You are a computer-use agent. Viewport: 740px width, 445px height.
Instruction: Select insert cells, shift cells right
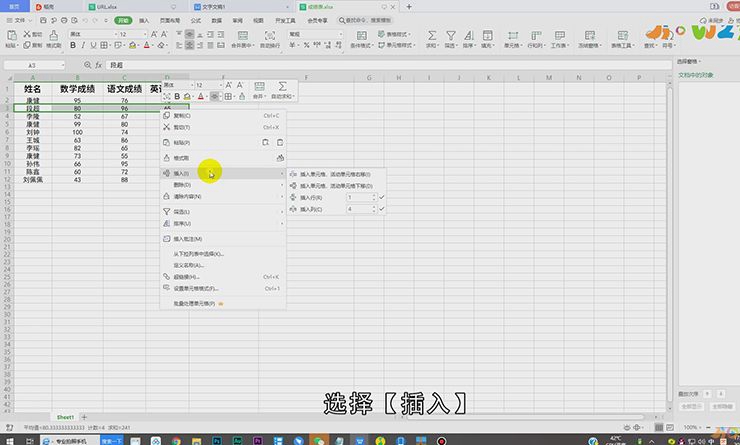[336, 174]
